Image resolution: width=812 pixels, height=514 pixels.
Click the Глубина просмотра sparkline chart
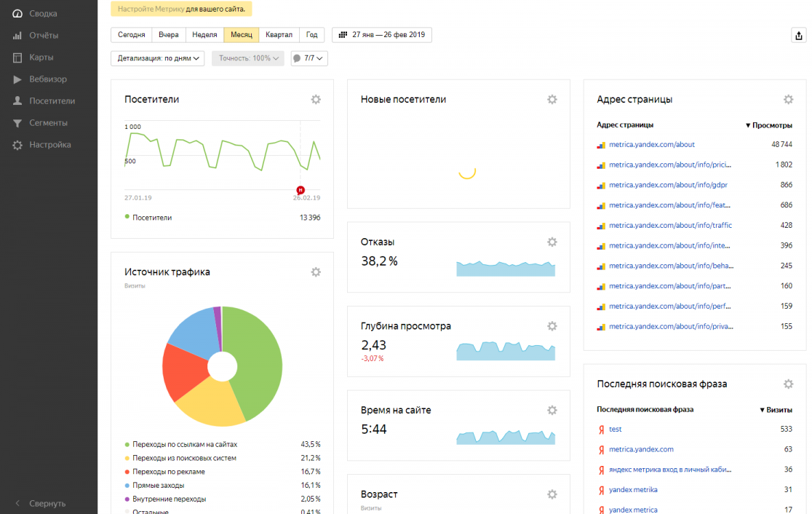pyautogui.click(x=506, y=351)
